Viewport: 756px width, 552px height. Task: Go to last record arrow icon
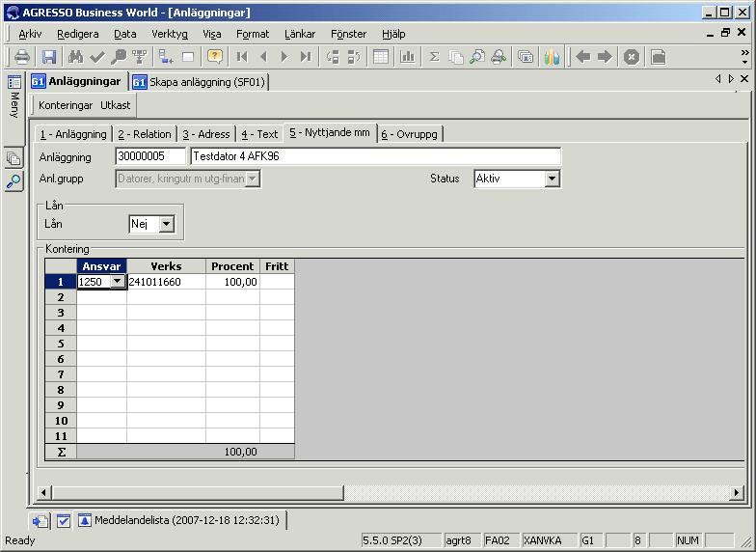coord(306,57)
